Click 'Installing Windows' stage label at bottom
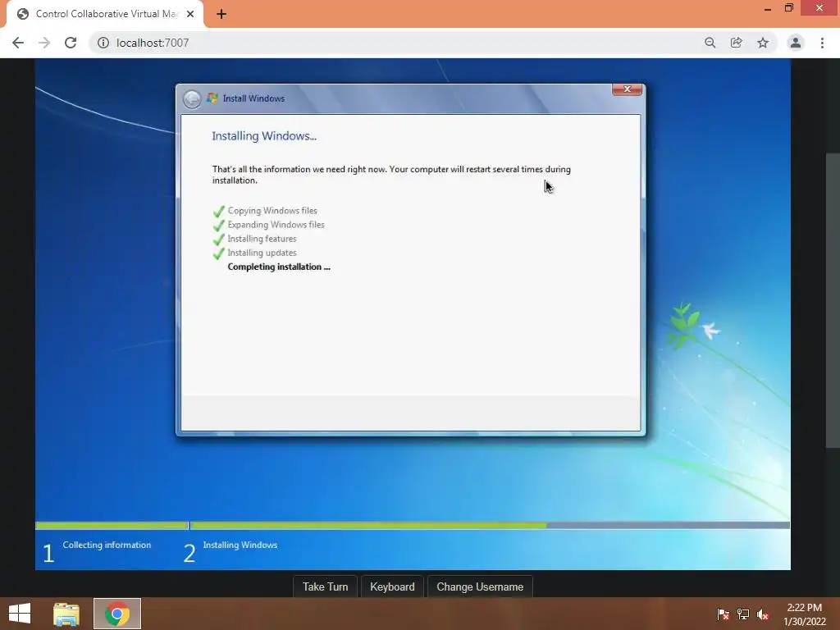This screenshot has width=840, height=630. (x=240, y=545)
